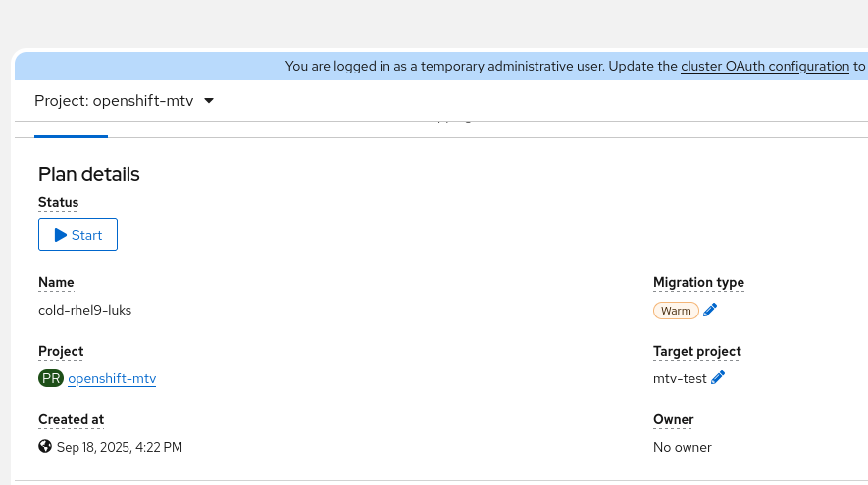Viewport: 868px width, 485px height.
Task: Click the mtv-test target project value
Action: (x=680, y=379)
